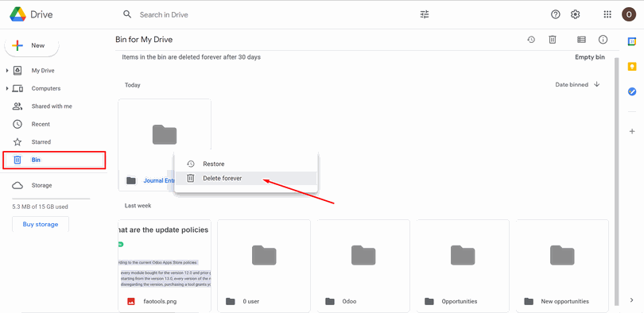This screenshot has height=313, width=644.
Task: Click the Buy storage button
Action: pyautogui.click(x=41, y=224)
